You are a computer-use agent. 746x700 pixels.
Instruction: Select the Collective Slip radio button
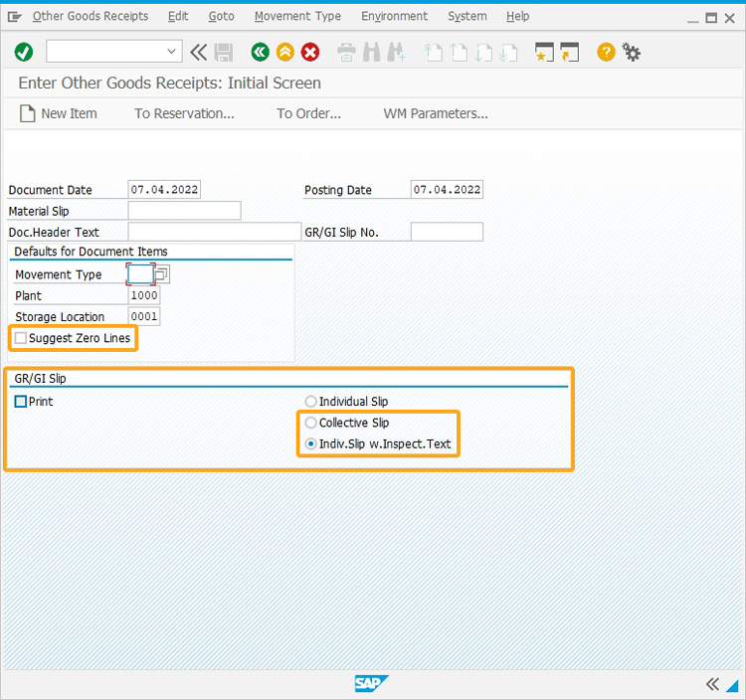click(310, 423)
